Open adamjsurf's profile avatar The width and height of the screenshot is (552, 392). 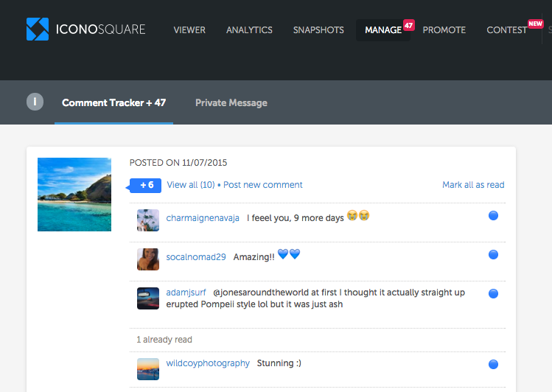click(148, 298)
